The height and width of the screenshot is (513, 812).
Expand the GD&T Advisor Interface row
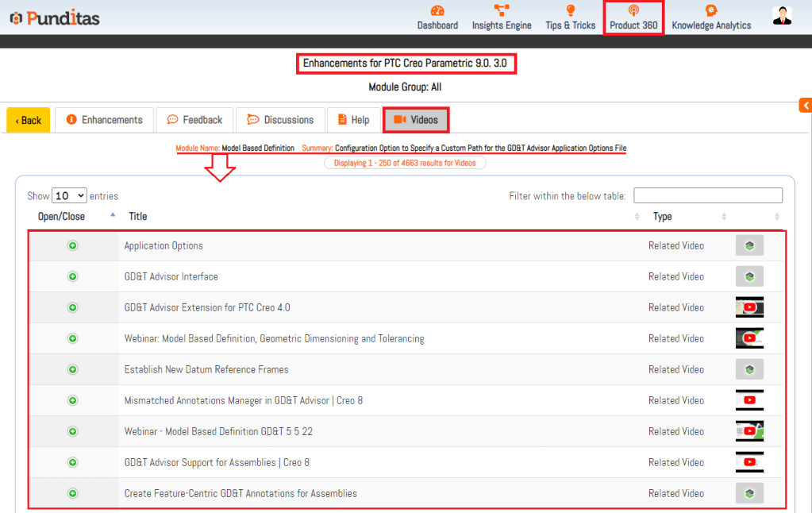pyautogui.click(x=72, y=277)
